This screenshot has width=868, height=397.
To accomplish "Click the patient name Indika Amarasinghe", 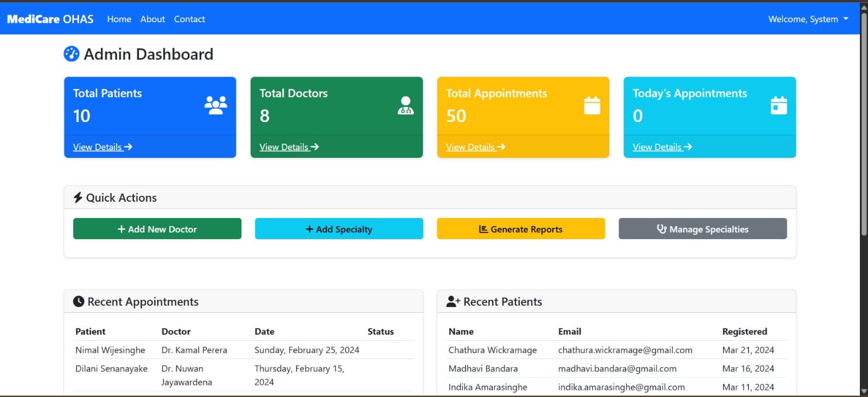I will pos(488,387).
